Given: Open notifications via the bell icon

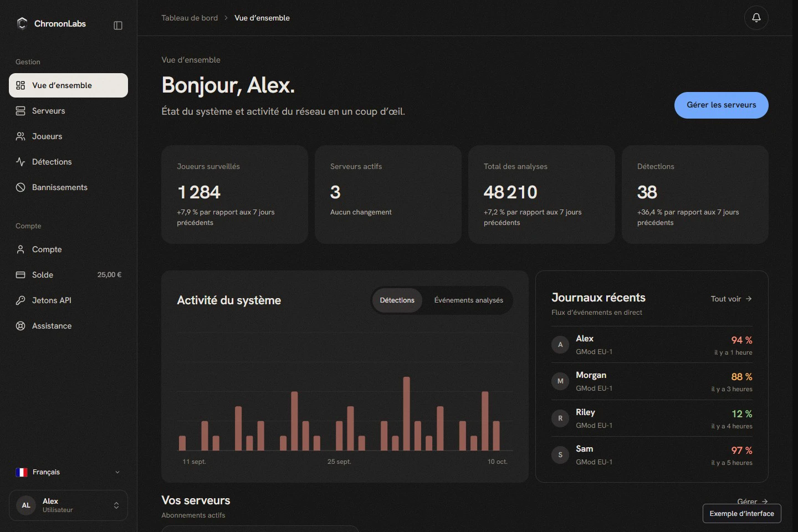Looking at the screenshot, I should pyautogui.click(x=756, y=18).
